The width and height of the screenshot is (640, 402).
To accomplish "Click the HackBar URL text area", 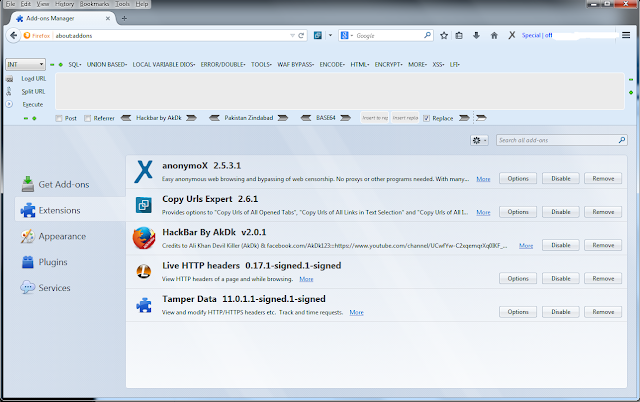I will pos(340,91).
